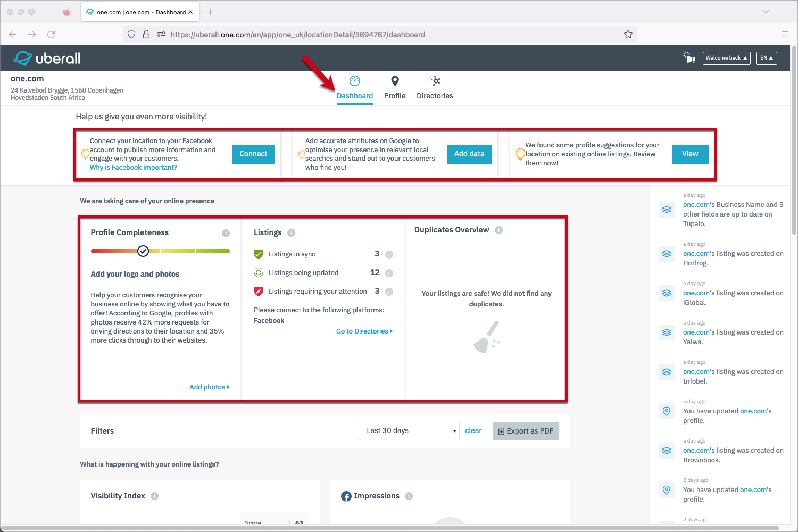Open the EN language dropdown
The height and width of the screenshot is (532, 798).
tap(766, 58)
